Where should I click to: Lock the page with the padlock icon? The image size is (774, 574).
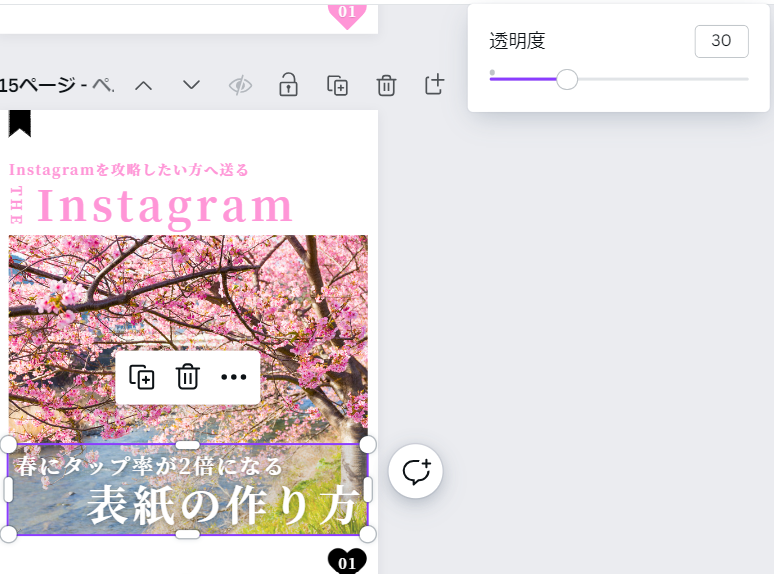pos(288,84)
